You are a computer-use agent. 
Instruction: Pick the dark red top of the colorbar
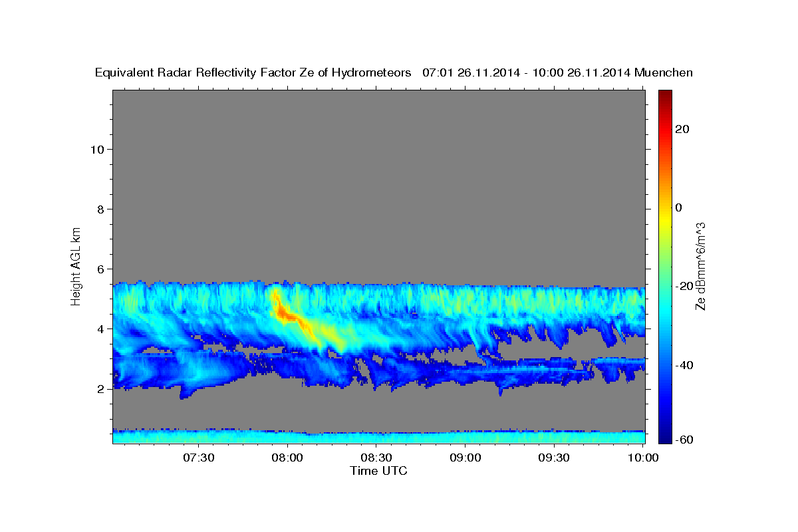664,94
